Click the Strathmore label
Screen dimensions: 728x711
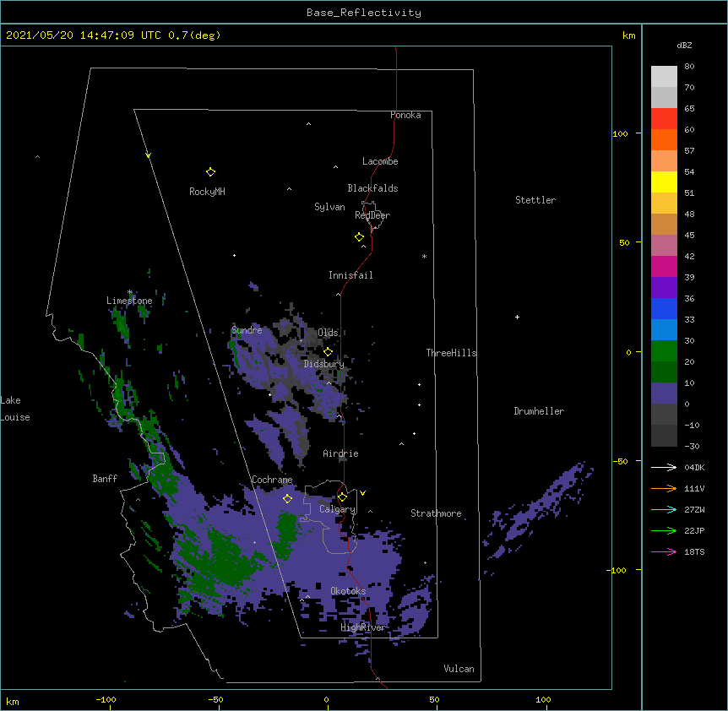pyautogui.click(x=436, y=513)
